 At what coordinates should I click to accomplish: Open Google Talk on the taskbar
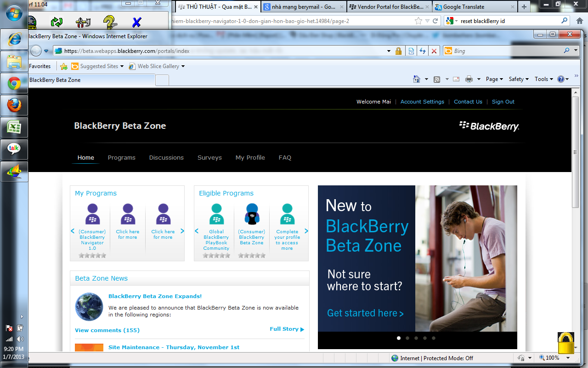(14, 149)
